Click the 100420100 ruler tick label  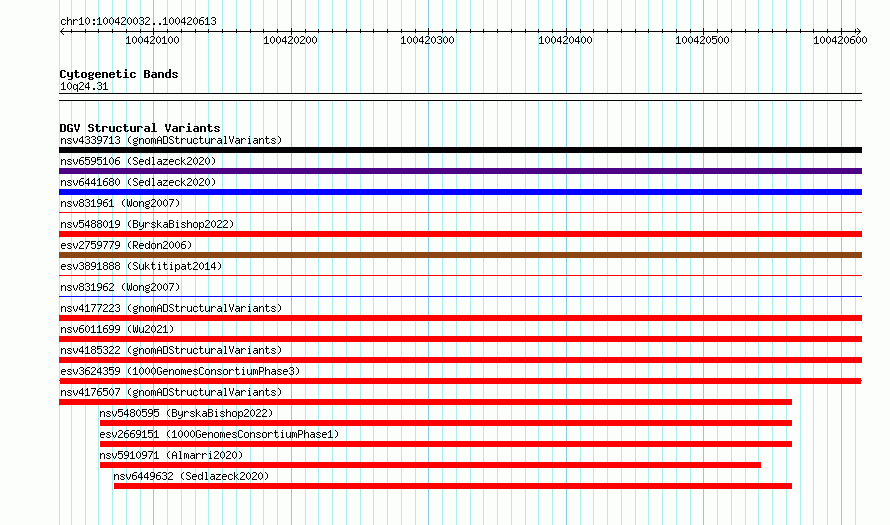point(152,40)
